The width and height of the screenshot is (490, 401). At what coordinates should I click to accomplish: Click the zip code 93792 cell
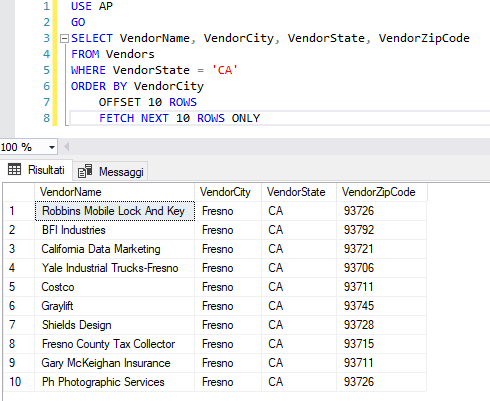pos(382,230)
